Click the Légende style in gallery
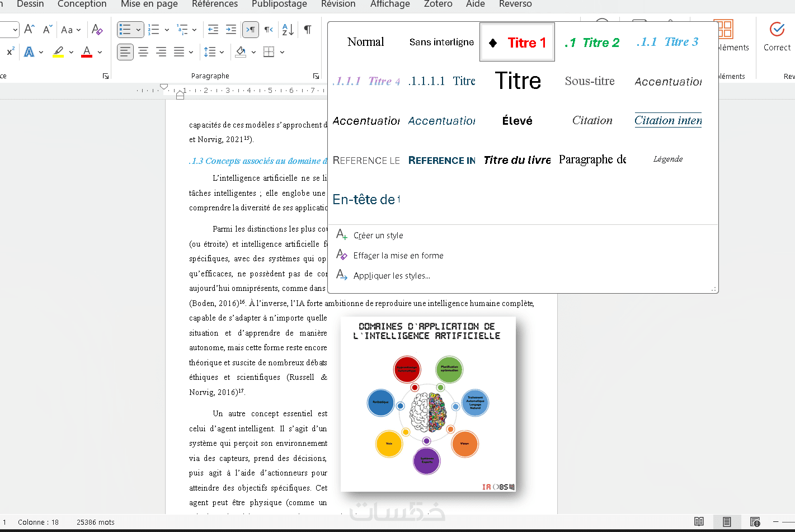The width and height of the screenshot is (795, 532). [x=668, y=159]
